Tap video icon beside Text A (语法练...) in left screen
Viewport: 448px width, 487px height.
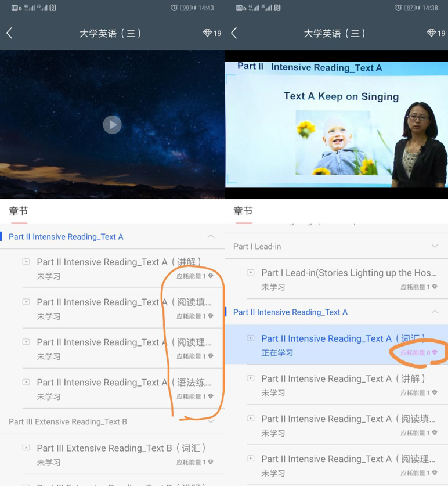tap(26, 382)
